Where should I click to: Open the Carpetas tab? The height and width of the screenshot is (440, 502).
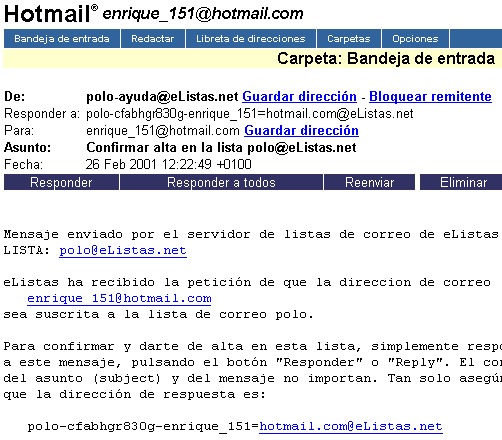point(349,39)
